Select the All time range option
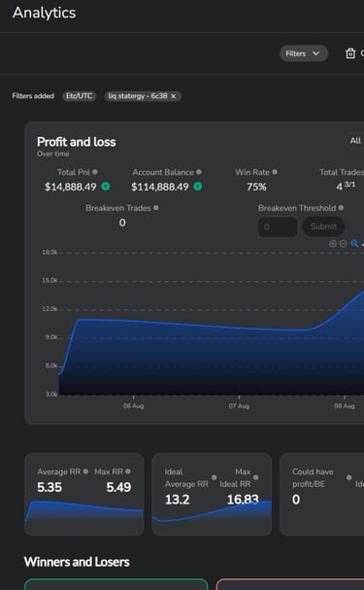Viewport: 364px width, 590px height. (355, 141)
